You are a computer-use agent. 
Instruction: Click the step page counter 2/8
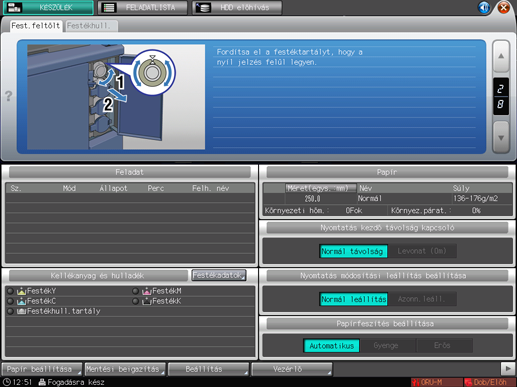point(501,97)
